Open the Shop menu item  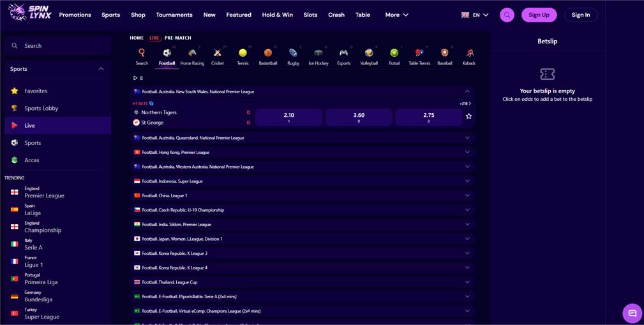click(x=138, y=15)
